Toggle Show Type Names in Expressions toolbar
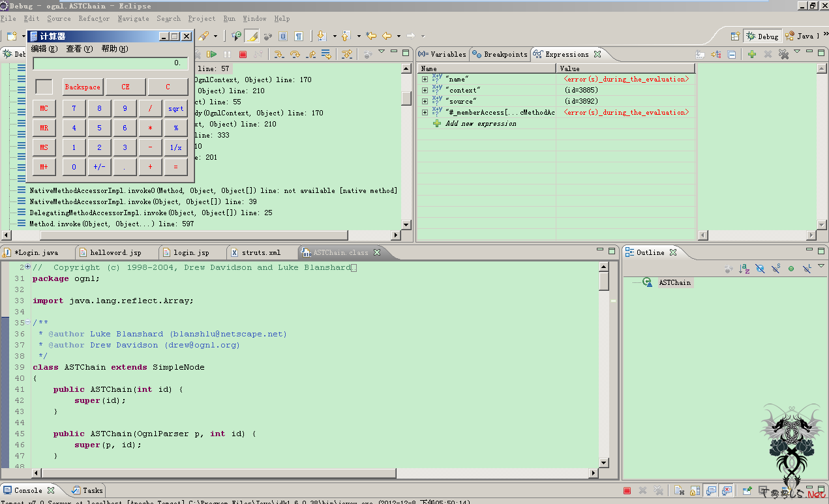The image size is (829, 504). coord(700,55)
